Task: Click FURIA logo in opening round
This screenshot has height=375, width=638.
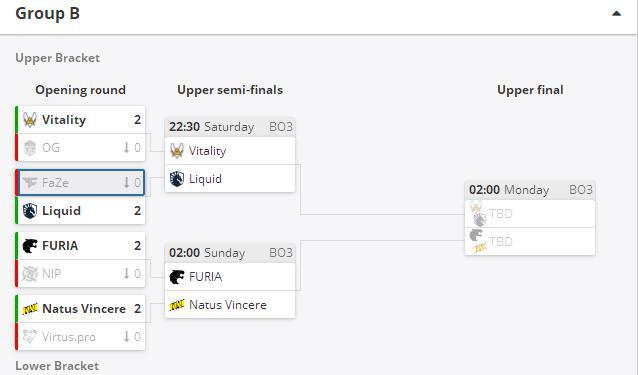Action: coord(30,246)
